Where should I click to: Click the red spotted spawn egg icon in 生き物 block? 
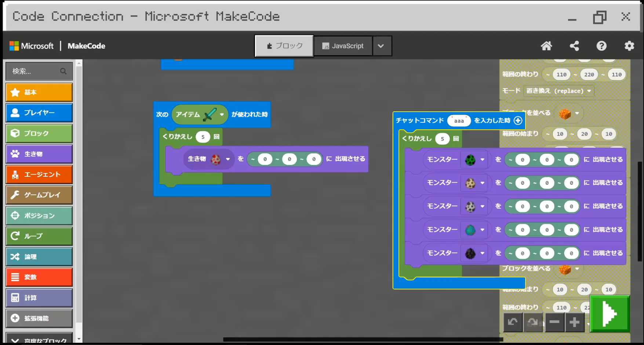pyautogui.click(x=216, y=159)
